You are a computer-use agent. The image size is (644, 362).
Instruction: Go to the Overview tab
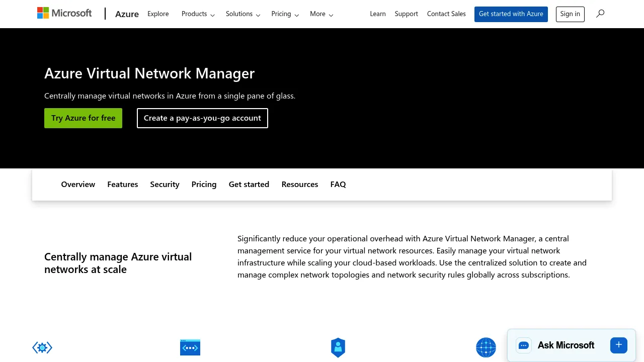(78, 185)
